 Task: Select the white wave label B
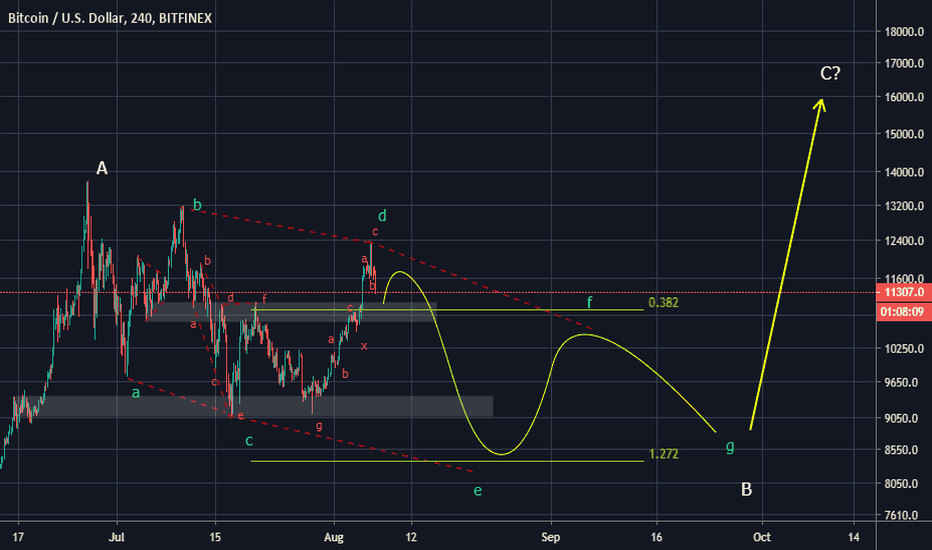pos(747,489)
